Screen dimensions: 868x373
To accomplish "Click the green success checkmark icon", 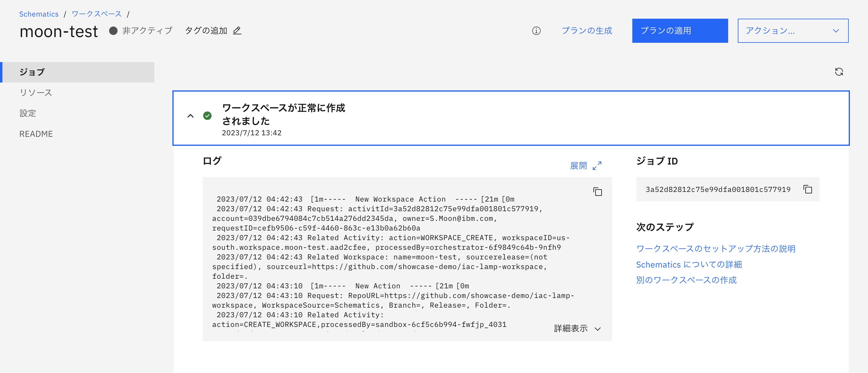I will [207, 116].
